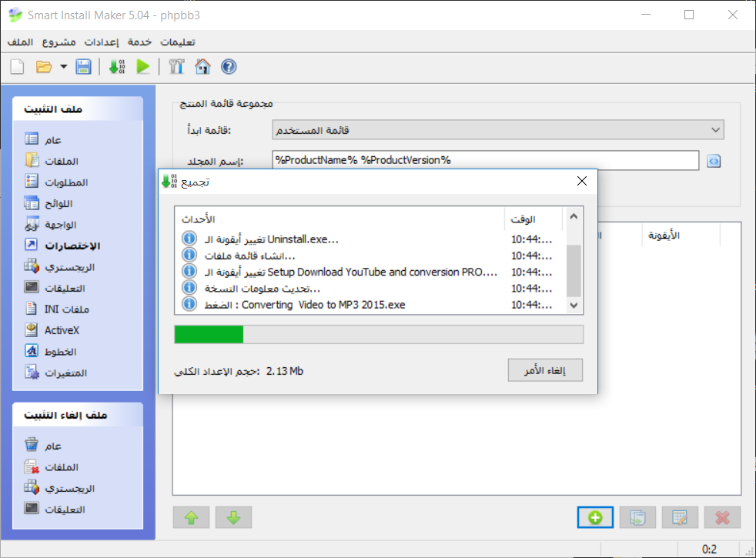Click the move shortcut down arrow button
Image resolution: width=756 pixels, height=558 pixels.
[234, 517]
